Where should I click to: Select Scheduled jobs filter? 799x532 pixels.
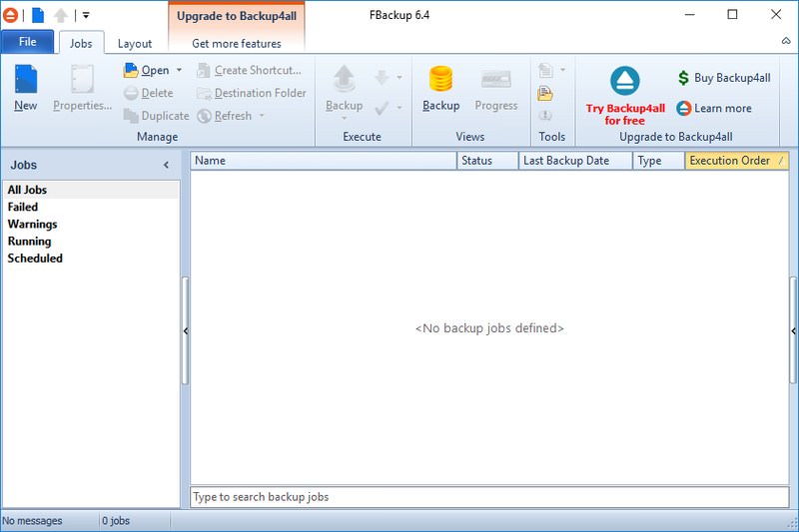(91, 259)
